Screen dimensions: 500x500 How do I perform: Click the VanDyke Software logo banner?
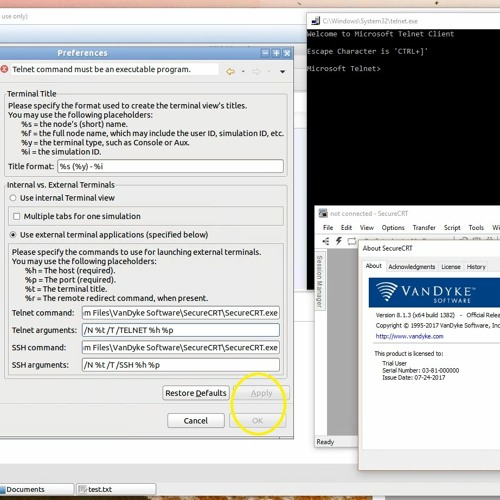coord(434,292)
